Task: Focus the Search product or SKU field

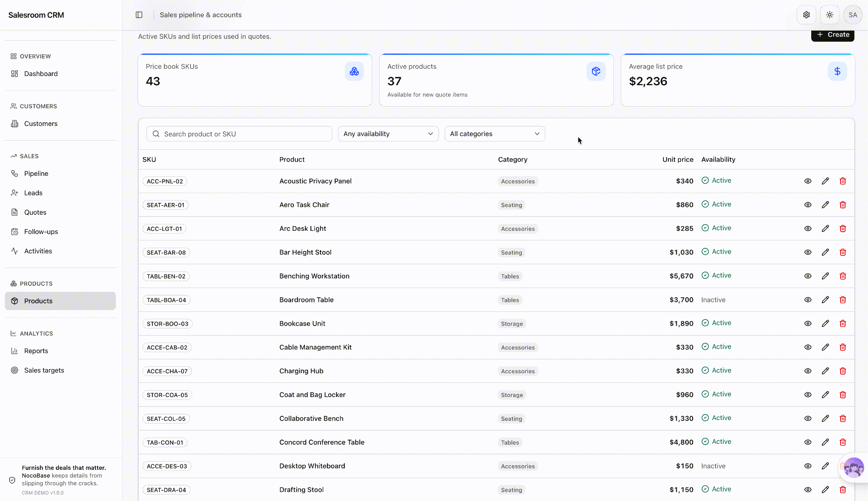Action: click(x=239, y=134)
